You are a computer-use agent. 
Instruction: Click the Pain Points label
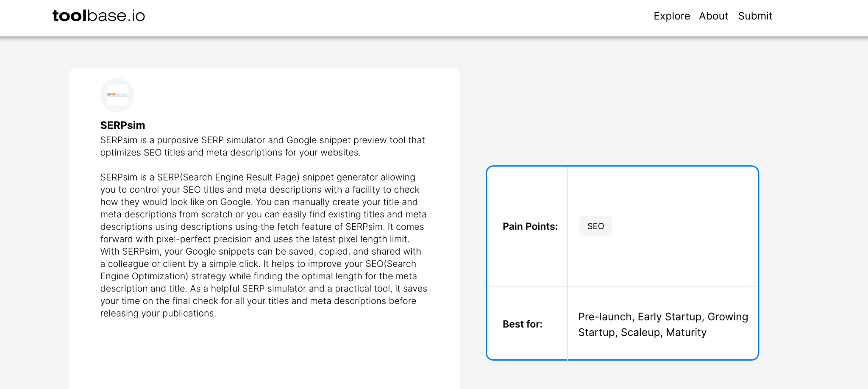click(530, 226)
